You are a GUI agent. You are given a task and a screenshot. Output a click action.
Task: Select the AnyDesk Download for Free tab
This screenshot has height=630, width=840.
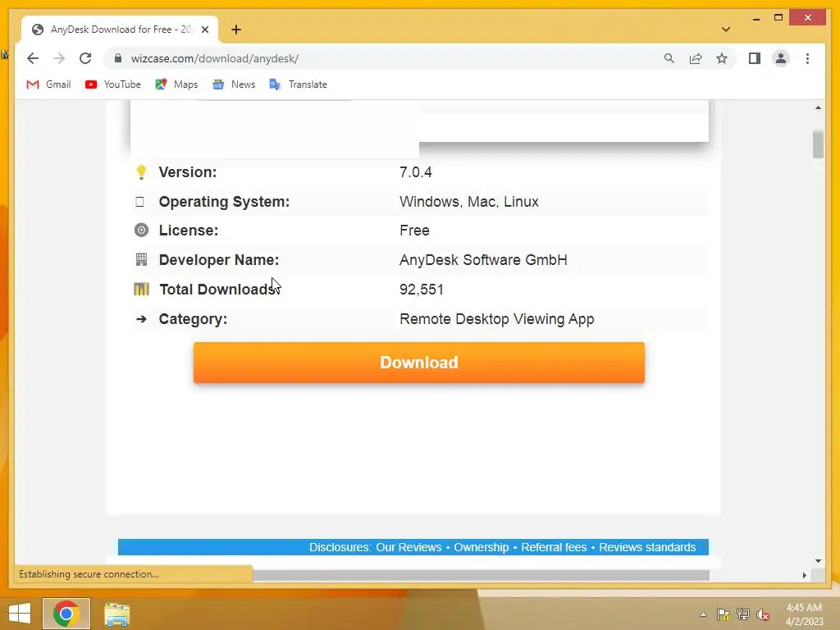pyautogui.click(x=120, y=30)
